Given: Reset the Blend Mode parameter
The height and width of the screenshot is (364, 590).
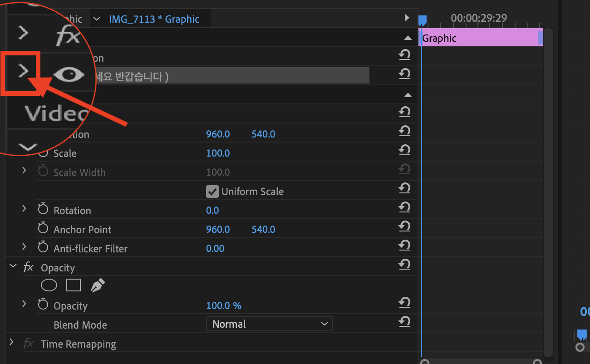Looking at the screenshot, I should [x=404, y=322].
